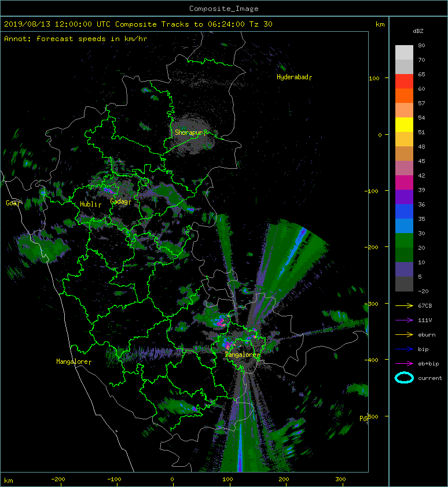Click the purple 111V arrow legend icon
Viewport: 448px width, 487px height.
404,320
